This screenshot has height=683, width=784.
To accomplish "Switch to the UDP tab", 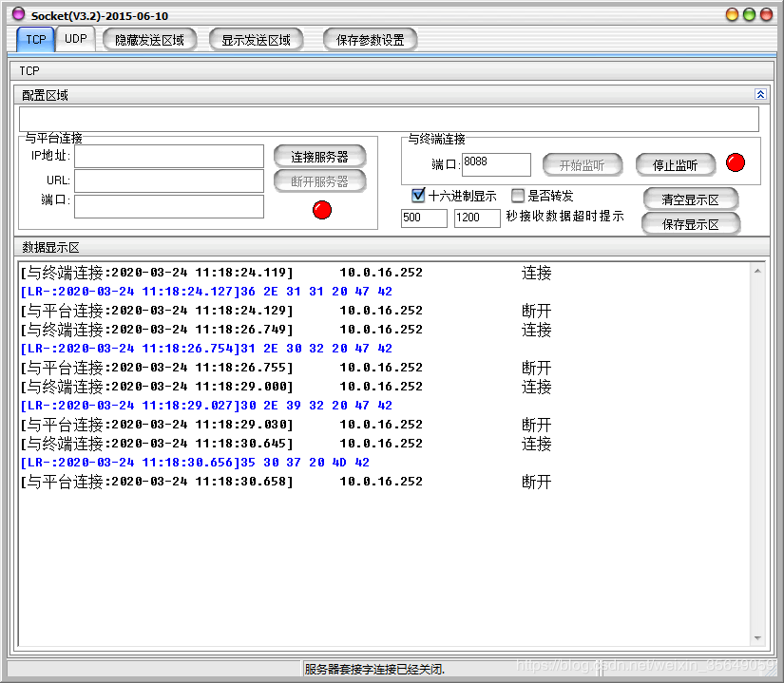I will click(75, 39).
